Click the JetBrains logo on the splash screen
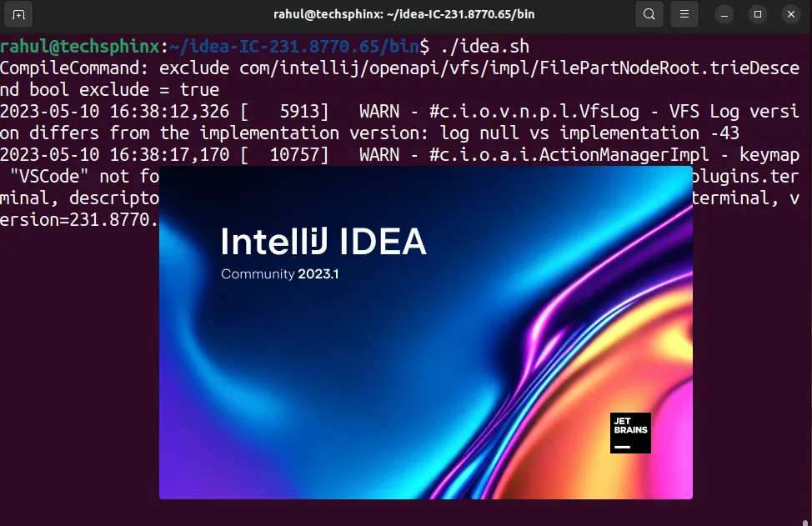Viewport: 812px width, 526px height. pos(630,433)
